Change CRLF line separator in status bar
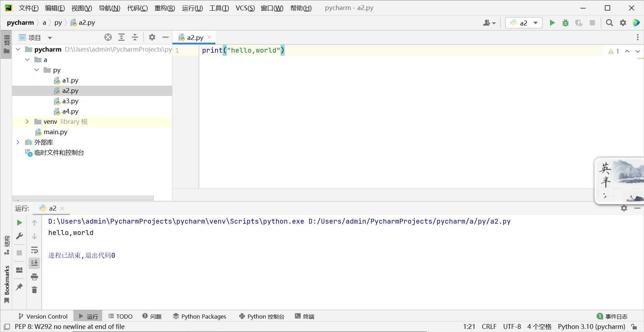Screen dimensions: 644x332 point(489,327)
